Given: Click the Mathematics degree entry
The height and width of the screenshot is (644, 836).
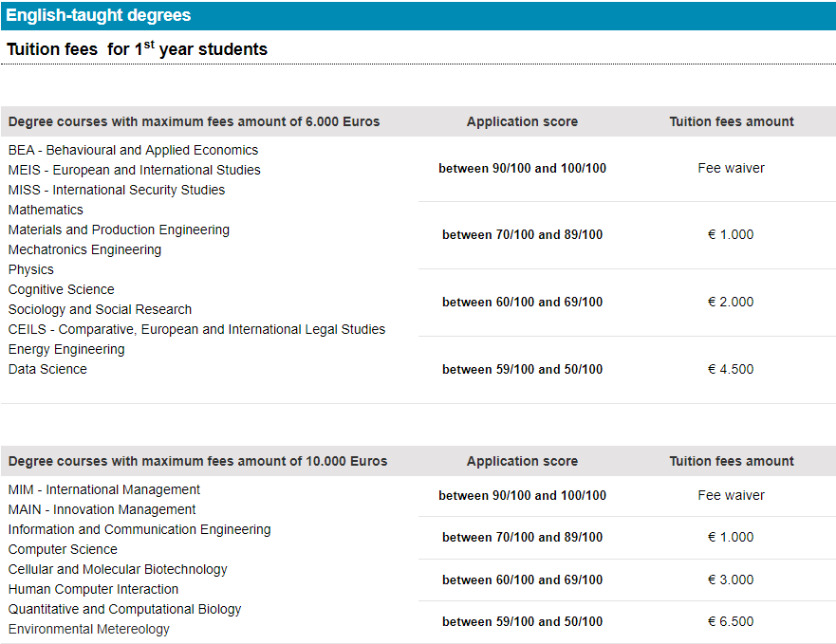Looking at the screenshot, I should [46, 210].
